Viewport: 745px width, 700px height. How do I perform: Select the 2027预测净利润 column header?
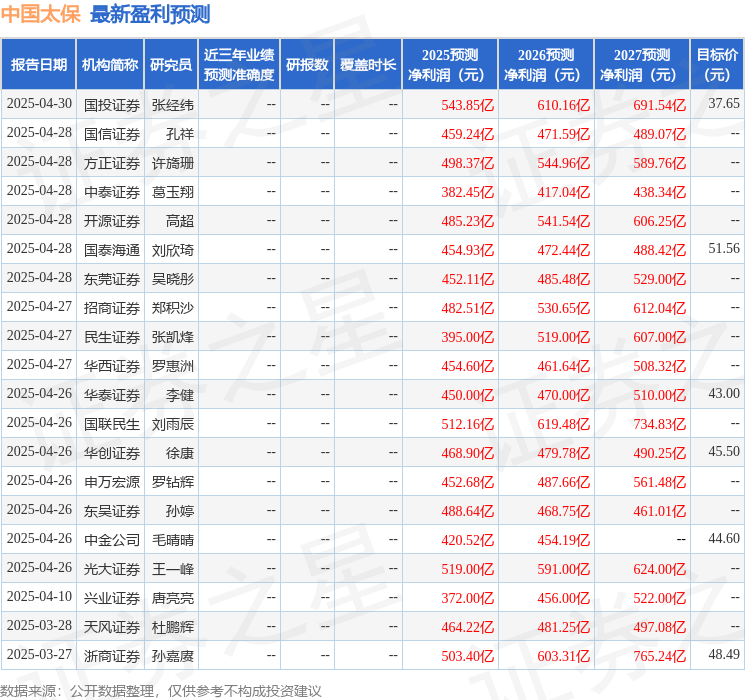coord(642,64)
